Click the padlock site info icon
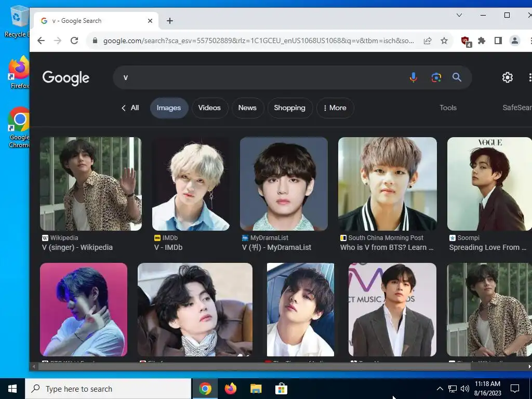Image resolution: width=532 pixels, height=399 pixels. pos(95,41)
